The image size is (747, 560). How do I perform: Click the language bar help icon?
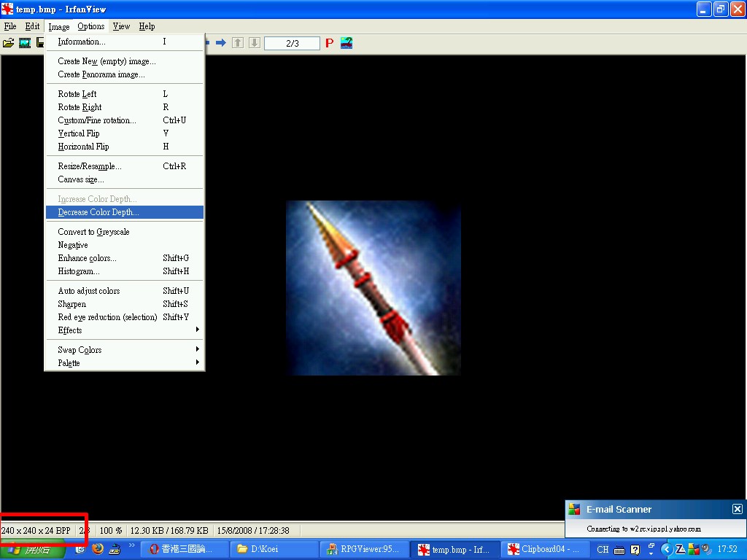tap(635, 550)
